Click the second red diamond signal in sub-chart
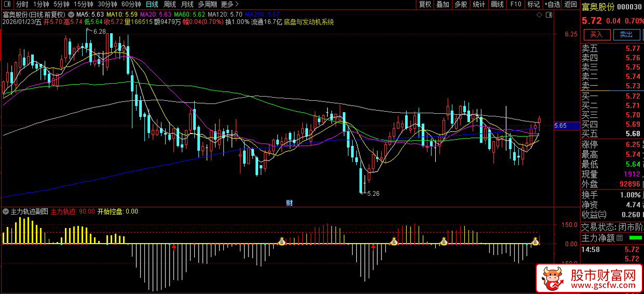 click(373, 247)
